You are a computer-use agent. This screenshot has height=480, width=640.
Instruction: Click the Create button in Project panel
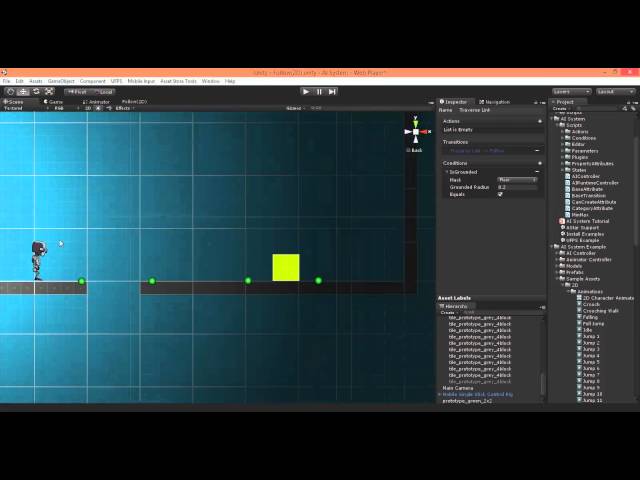pyautogui.click(x=560, y=109)
